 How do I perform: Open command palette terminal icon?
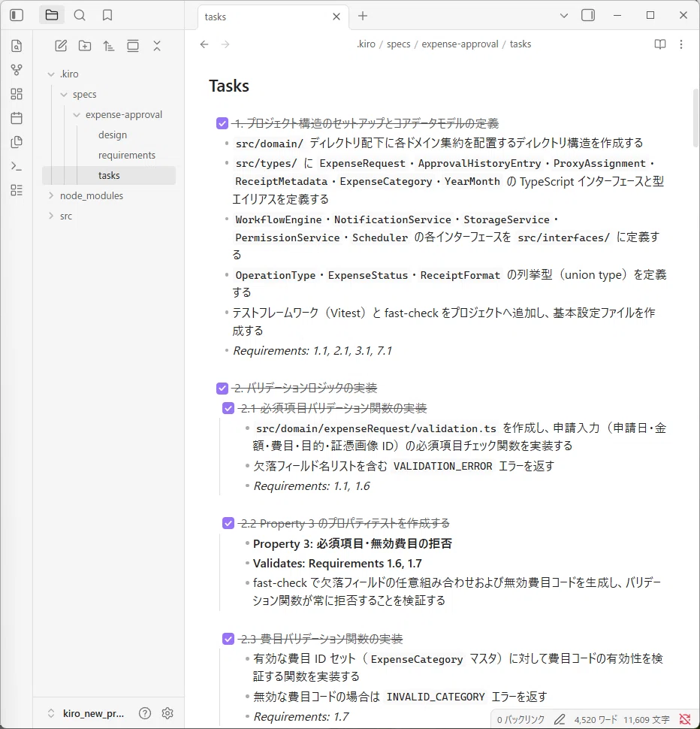(17, 166)
